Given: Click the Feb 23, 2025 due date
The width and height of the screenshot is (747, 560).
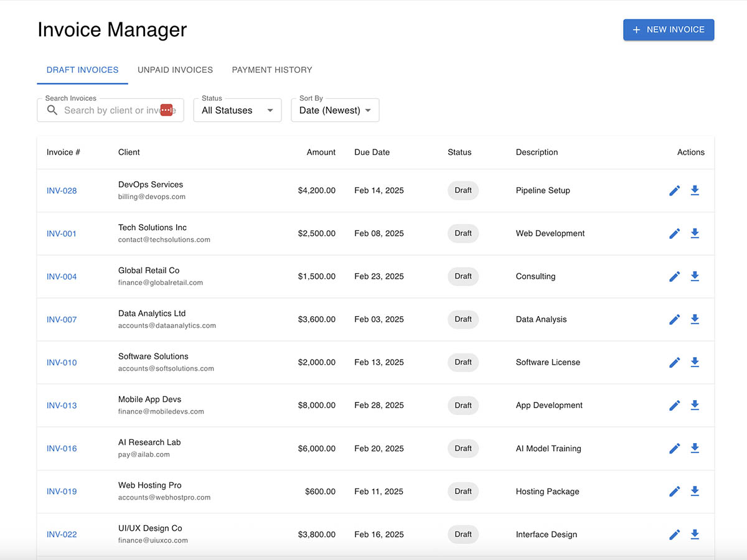Looking at the screenshot, I should point(379,276).
